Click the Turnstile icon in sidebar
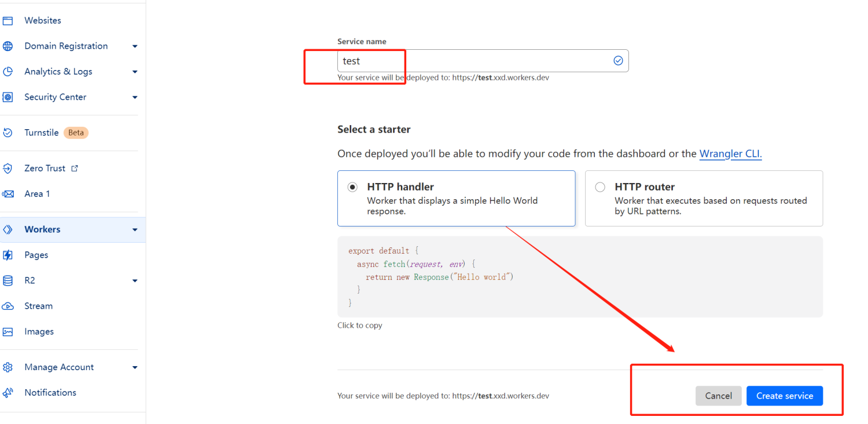Image resolution: width=868 pixels, height=424 pixels. pos(8,133)
